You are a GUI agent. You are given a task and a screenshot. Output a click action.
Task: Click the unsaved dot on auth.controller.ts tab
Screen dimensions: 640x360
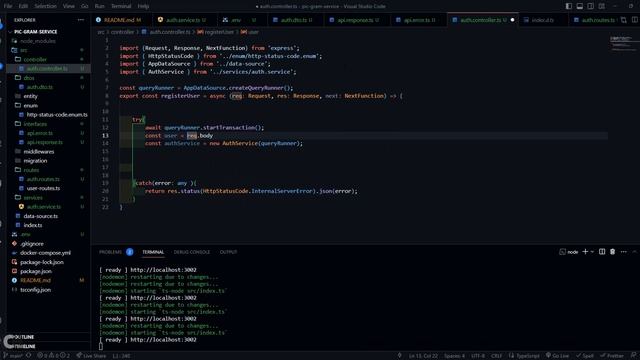point(513,20)
